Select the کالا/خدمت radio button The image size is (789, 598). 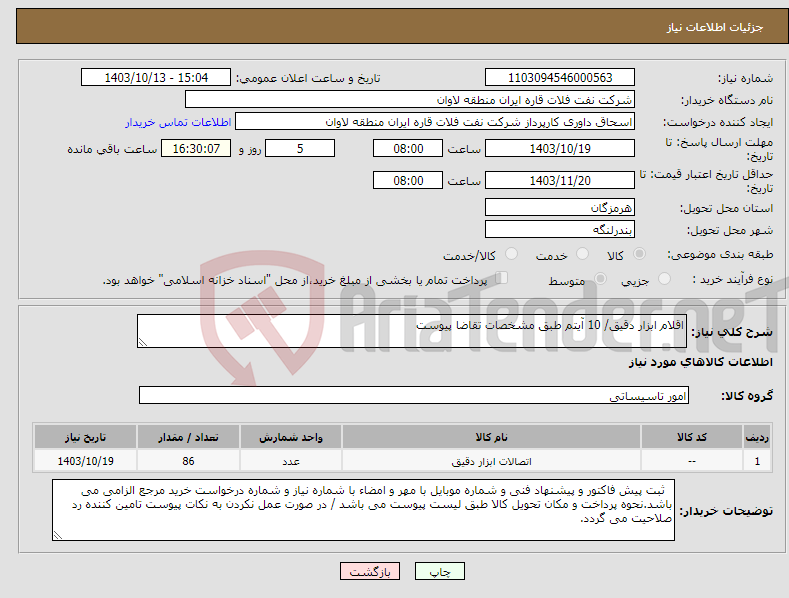click(x=511, y=254)
